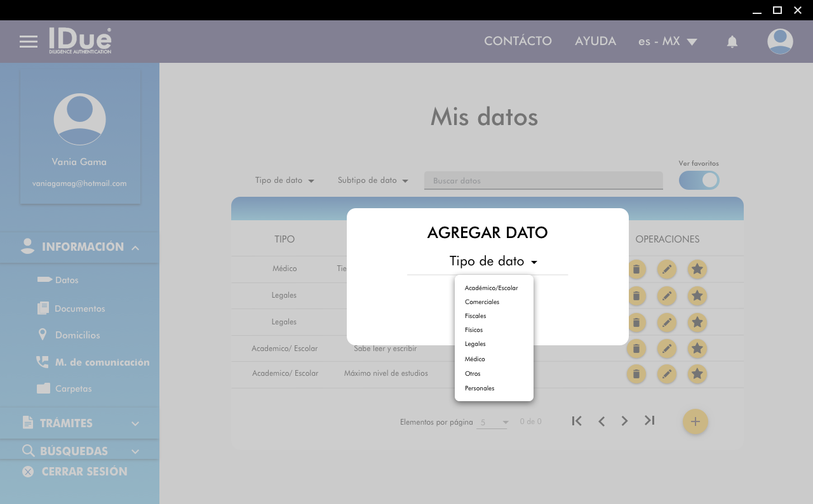Click the Buscar datos search field
Viewport: 813px width, 504px height.
(543, 181)
